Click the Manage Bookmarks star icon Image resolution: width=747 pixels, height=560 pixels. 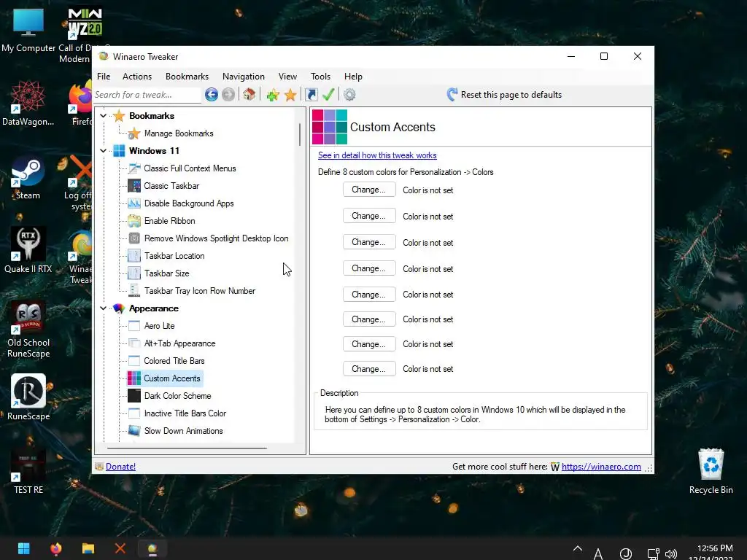[134, 133]
